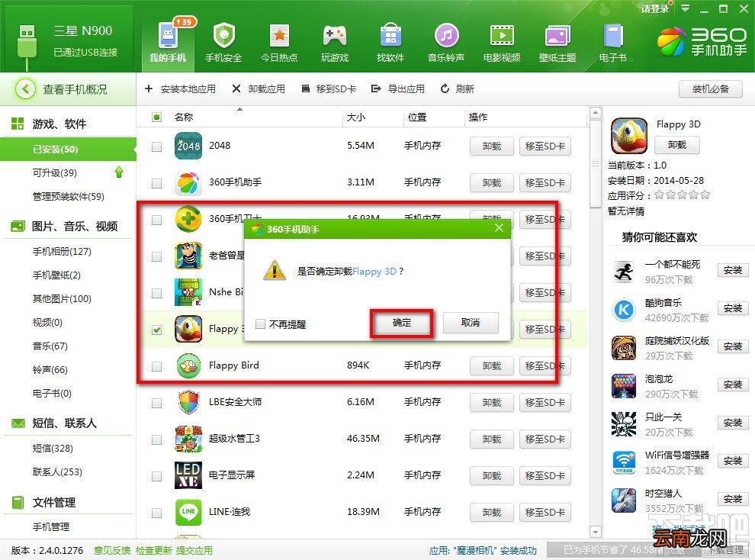Screen dimensions: 755x560
Task: Click 移到SD卡 in the toolbar
Action: [x=329, y=89]
